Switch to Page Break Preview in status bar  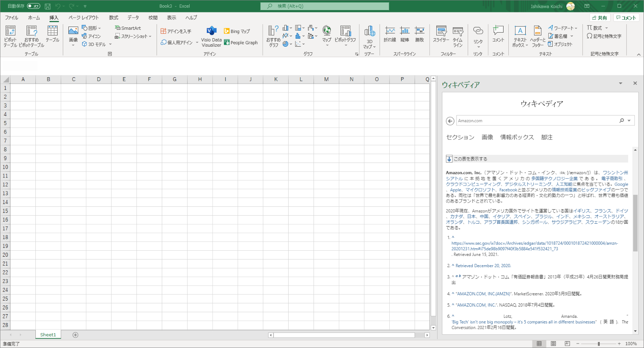pyautogui.click(x=568, y=344)
